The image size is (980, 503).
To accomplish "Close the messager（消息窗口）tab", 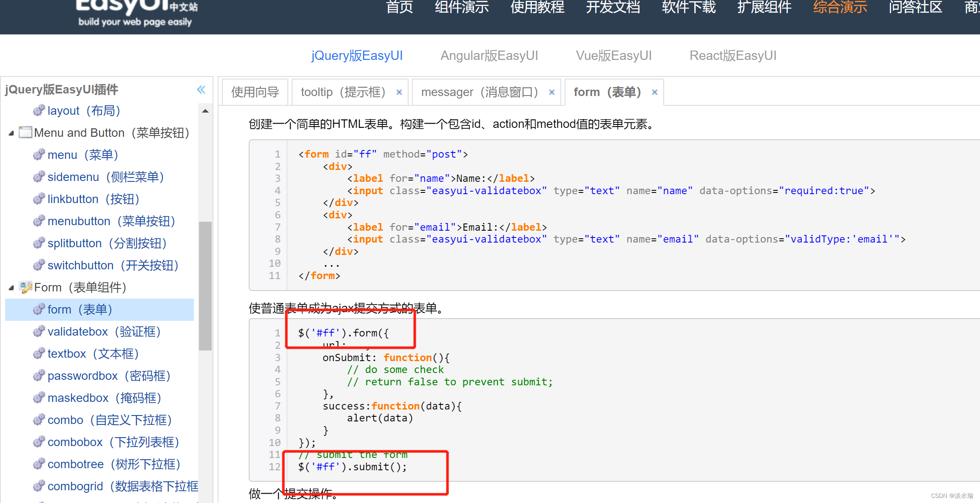I will pyautogui.click(x=552, y=92).
